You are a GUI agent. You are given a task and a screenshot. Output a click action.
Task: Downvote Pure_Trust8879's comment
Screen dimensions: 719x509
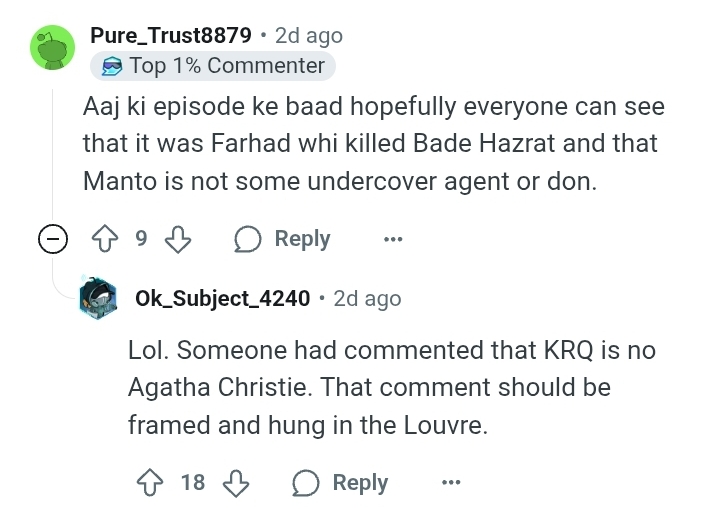177,239
